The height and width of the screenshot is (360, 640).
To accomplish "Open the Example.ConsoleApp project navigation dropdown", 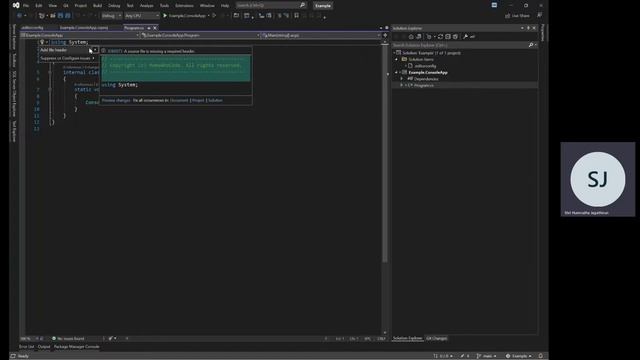I will (x=80, y=36).
